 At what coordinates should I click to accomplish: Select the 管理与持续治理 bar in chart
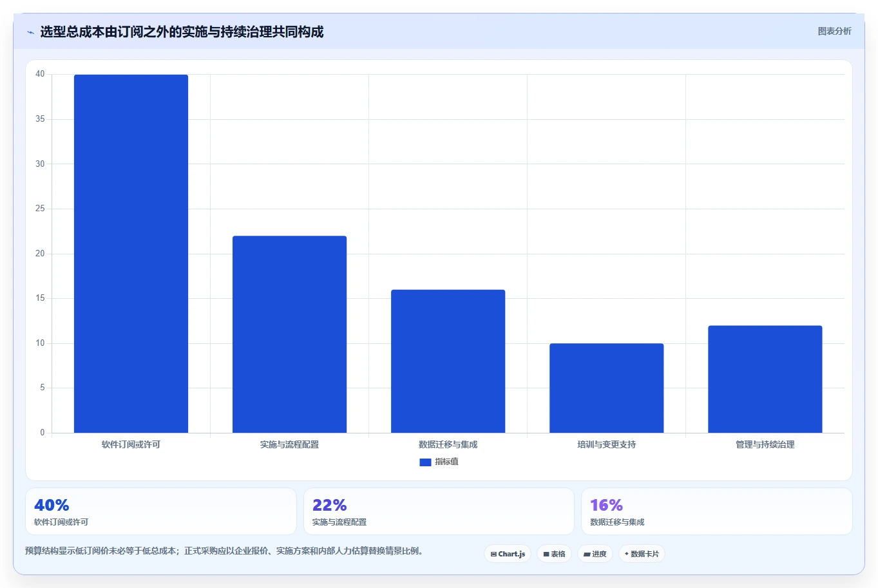[765, 379]
